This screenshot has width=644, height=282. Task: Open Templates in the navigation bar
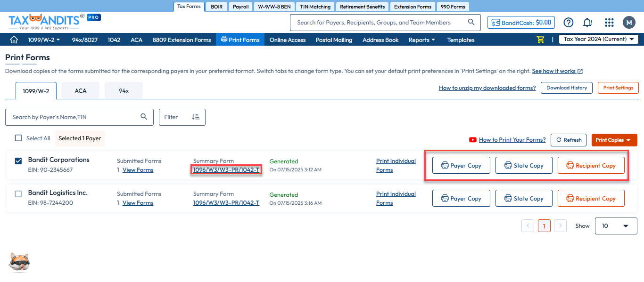[461, 40]
